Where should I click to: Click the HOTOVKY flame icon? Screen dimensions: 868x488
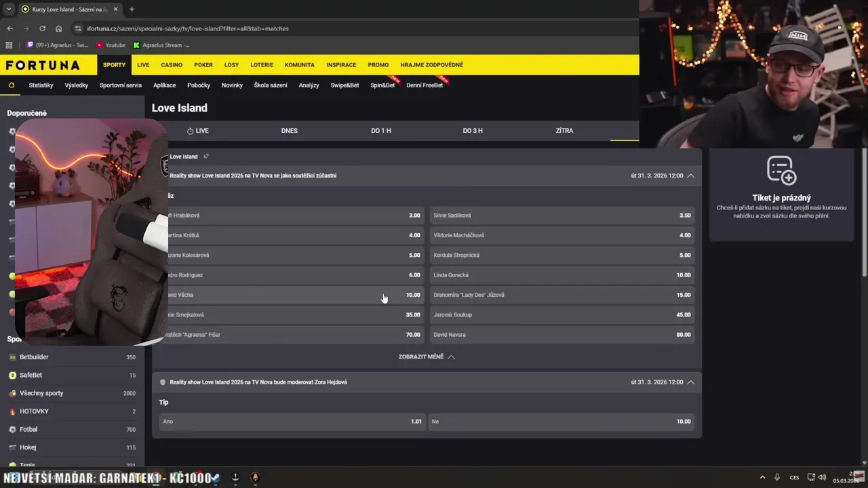coord(12,411)
